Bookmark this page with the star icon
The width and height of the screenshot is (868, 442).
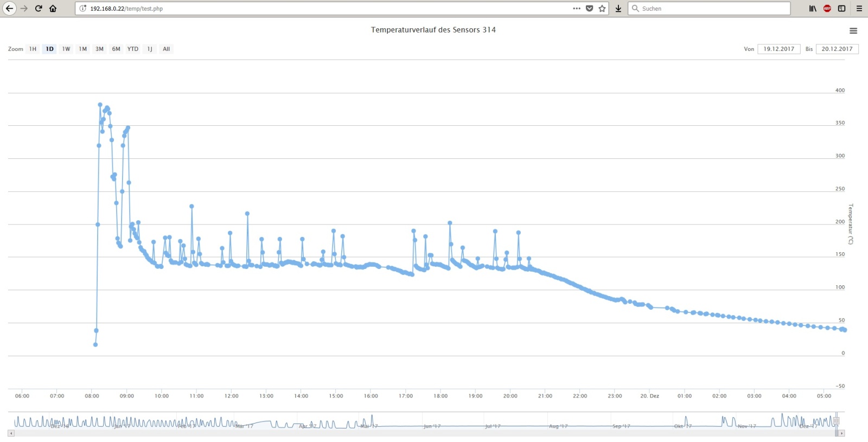click(x=602, y=9)
